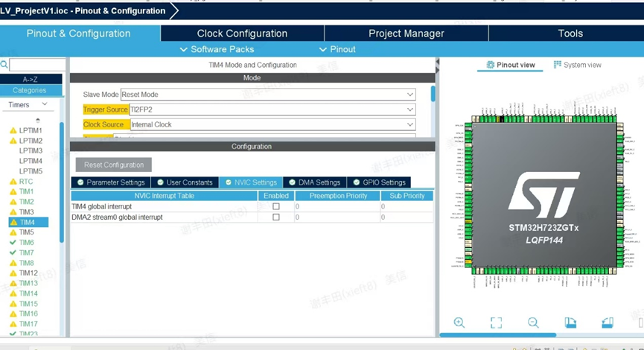
Task: Click the rotate-counterclockwise chip view icon
Action: [608, 323]
